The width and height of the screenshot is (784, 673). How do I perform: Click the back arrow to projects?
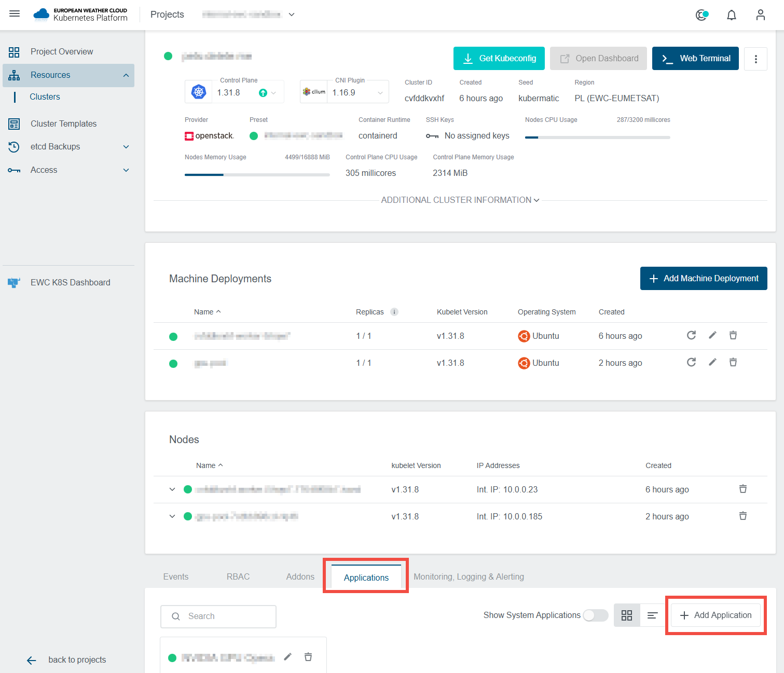(32, 660)
